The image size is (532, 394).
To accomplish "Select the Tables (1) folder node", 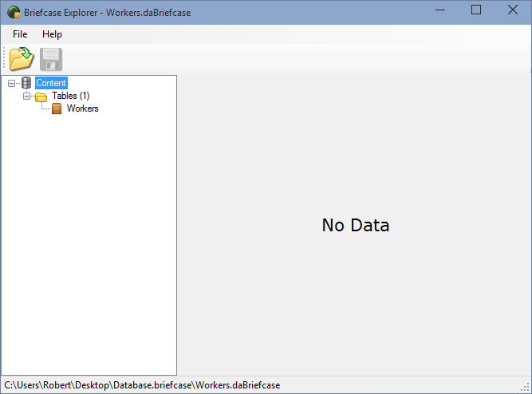I will (x=70, y=96).
